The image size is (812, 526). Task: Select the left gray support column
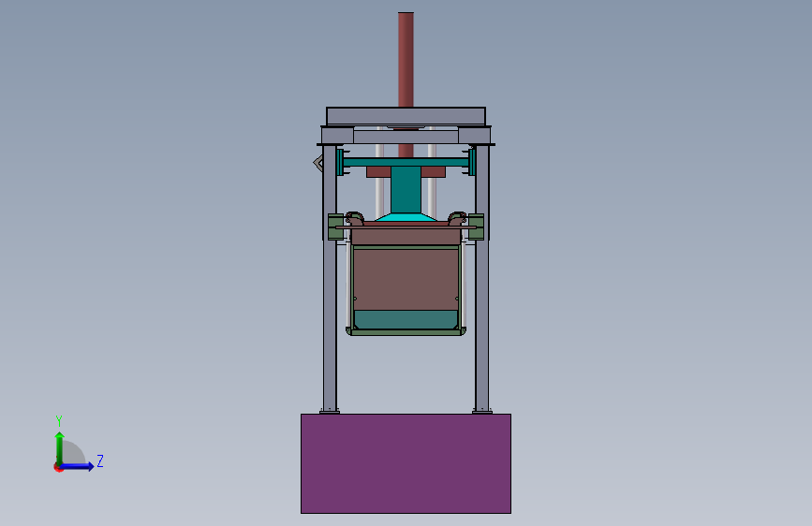[x=330, y=279]
